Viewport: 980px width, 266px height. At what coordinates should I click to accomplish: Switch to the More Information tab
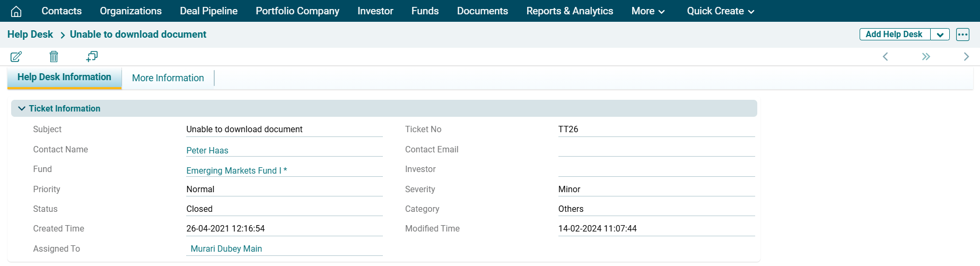tap(168, 78)
